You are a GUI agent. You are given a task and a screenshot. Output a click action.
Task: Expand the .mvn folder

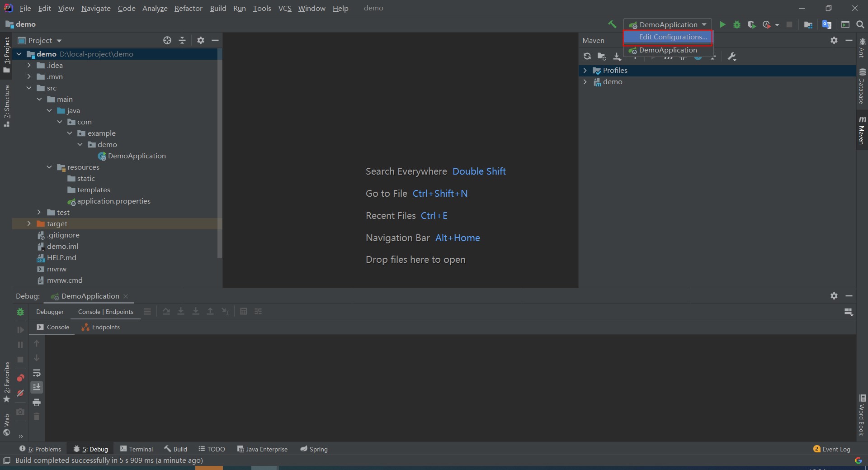coord(29,76)
